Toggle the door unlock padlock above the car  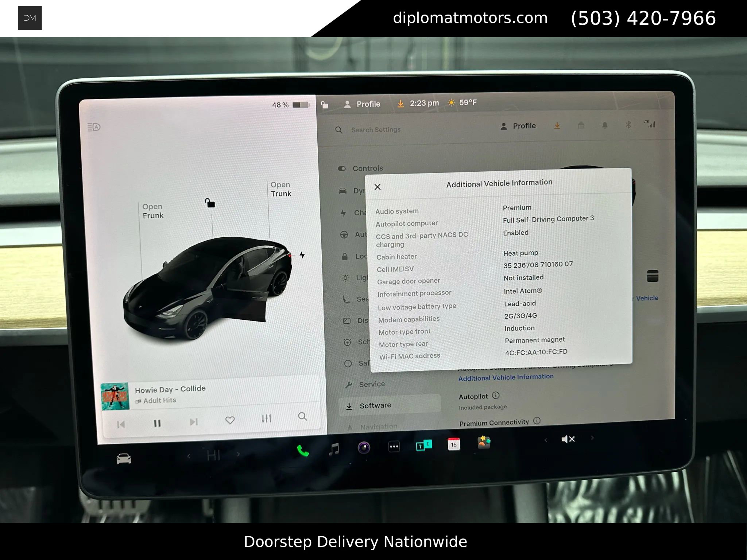211,203
